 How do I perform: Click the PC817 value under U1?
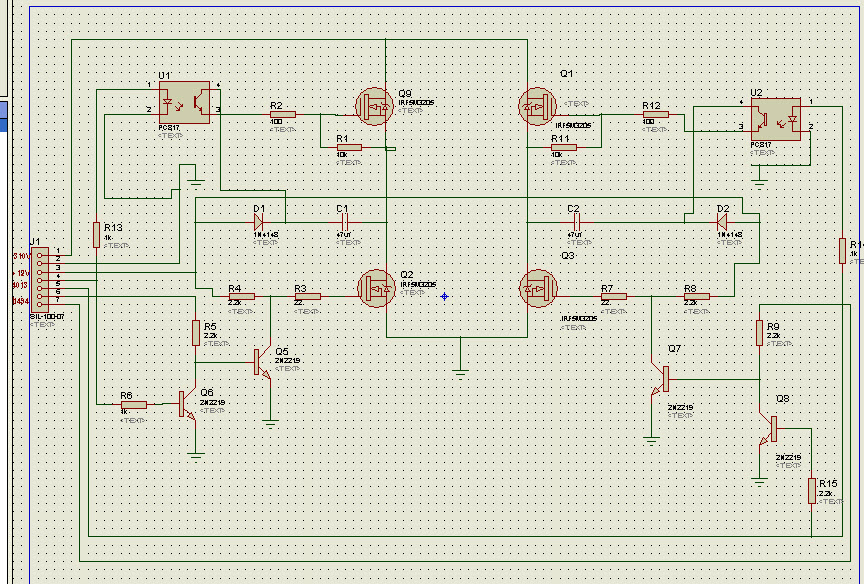(x=169, y=128)
